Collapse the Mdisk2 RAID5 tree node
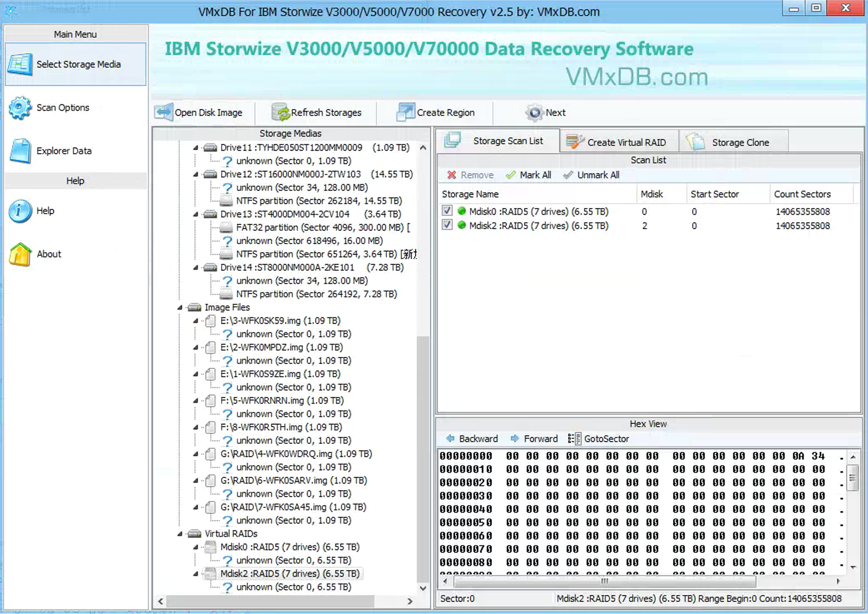This screenshot has width=868, height=614. [195, 573]
